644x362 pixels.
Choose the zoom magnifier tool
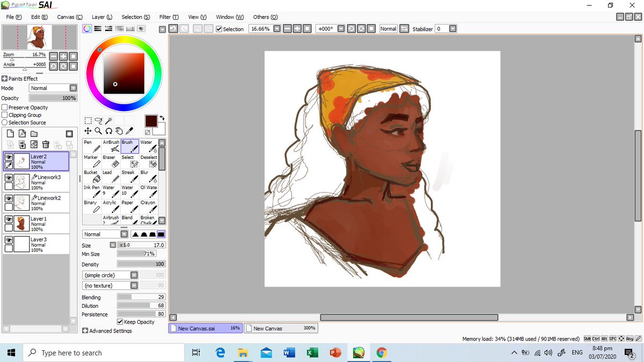[x=98, y=130]
